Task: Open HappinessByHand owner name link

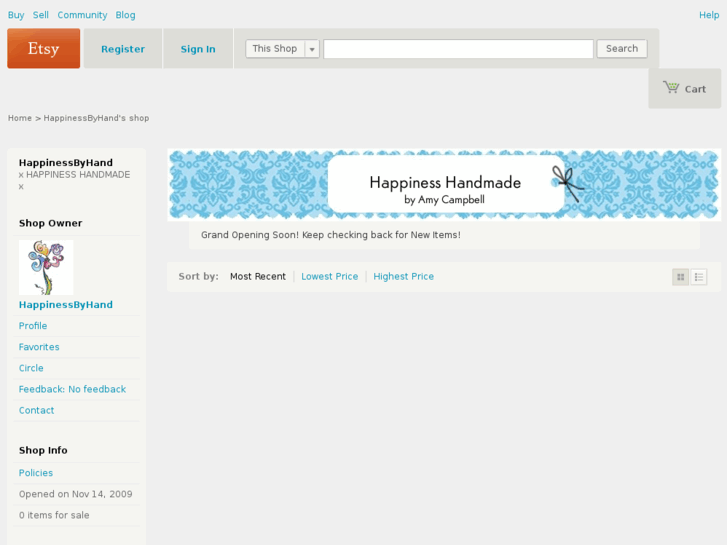Action: coord(65,305)
